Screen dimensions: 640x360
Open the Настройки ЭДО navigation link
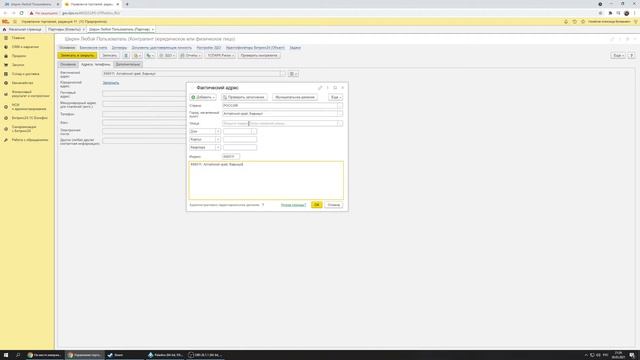point(209,48)
